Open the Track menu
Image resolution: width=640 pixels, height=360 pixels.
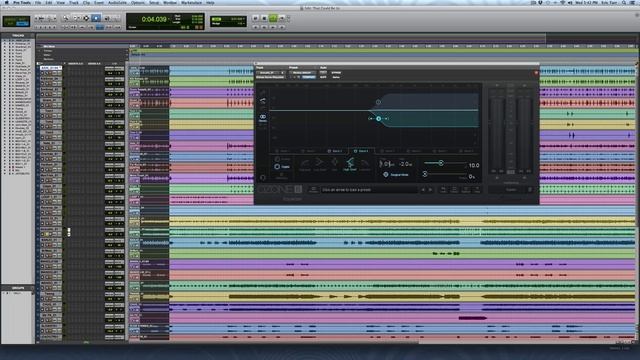tap(73, 2)
